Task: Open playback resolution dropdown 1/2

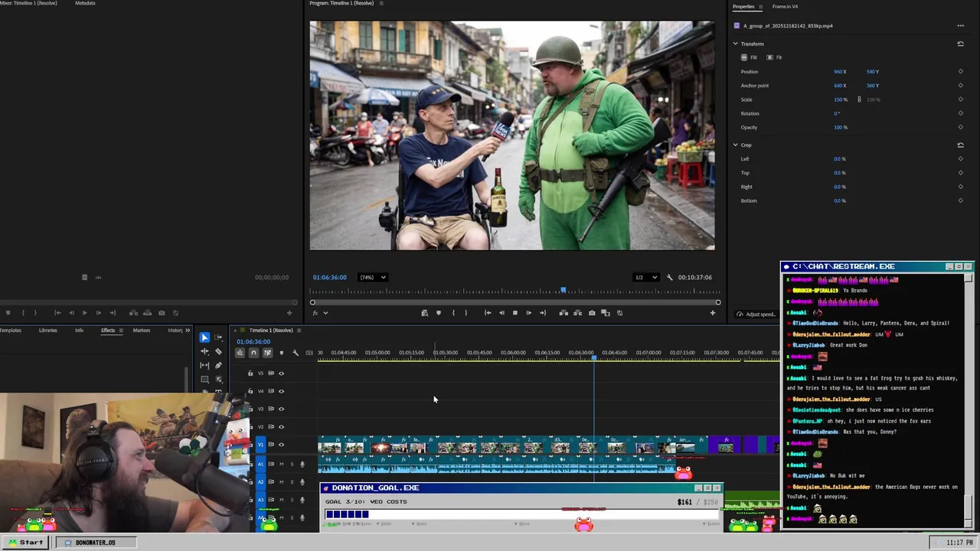Action: 645,277
